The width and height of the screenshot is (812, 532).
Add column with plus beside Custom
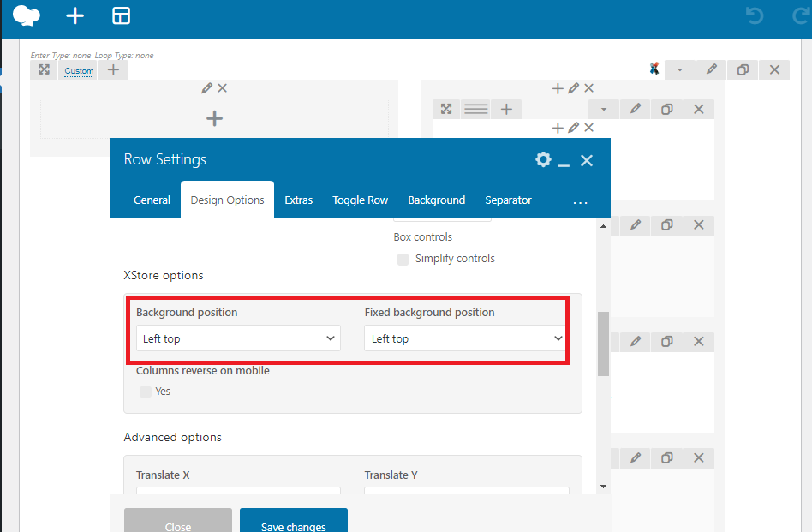pyautogui.click(x=113, y=69)
